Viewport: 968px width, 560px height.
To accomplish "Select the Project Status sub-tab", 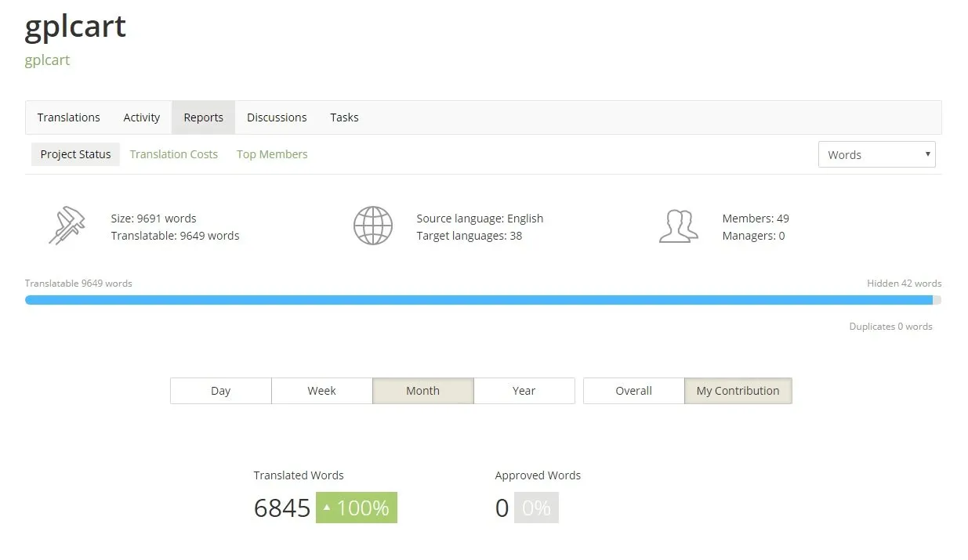I will 76,154.
